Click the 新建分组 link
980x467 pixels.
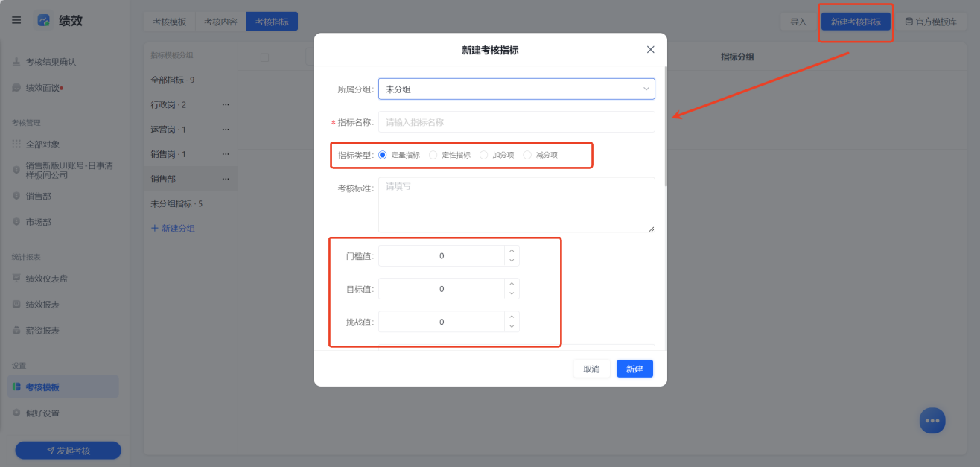(173, 228)
